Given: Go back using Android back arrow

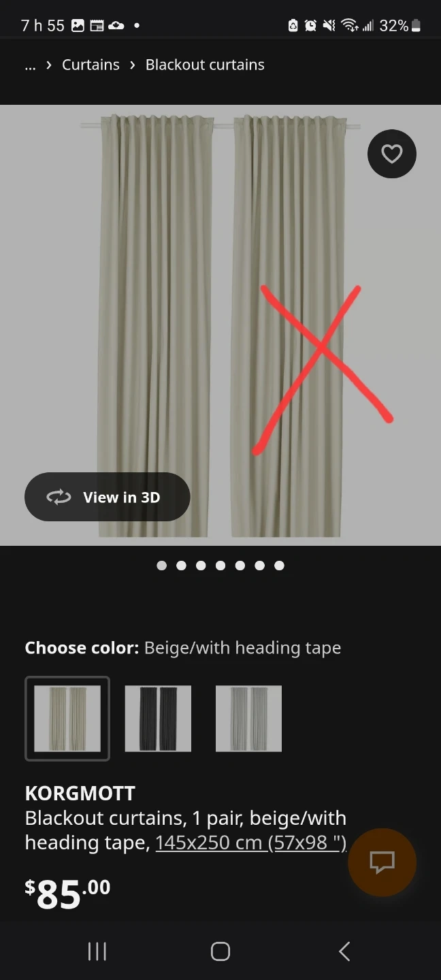Looking at the screenshot, I should 344,951.
